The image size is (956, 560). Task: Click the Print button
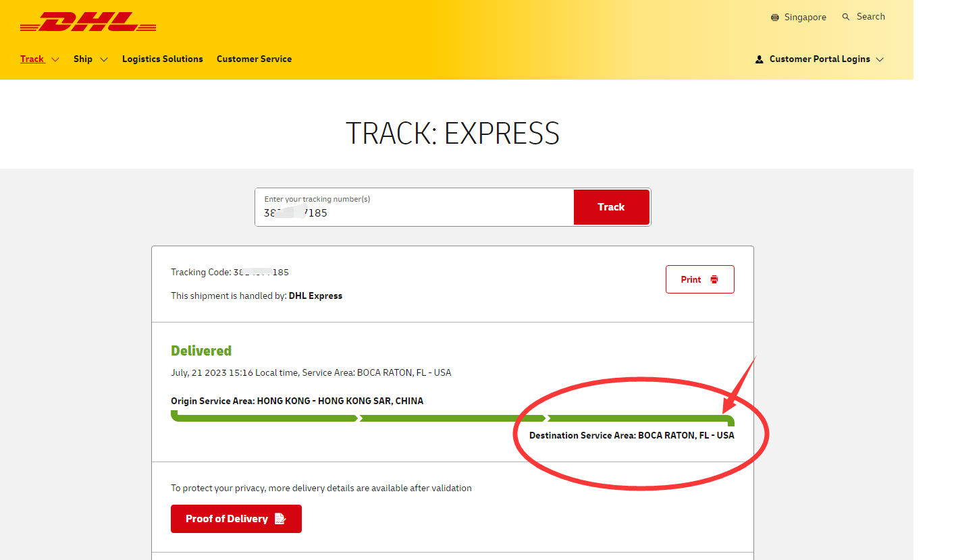(x=699, y=279)
